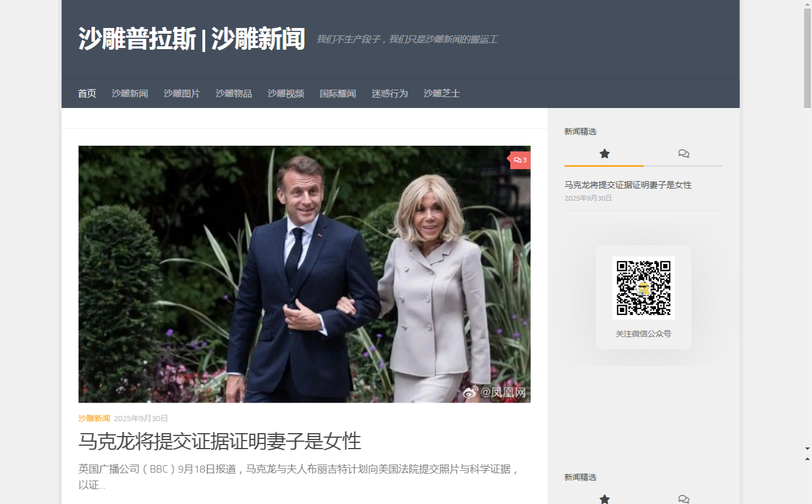
Task: Select the star icon in the lower 新闻精选 section
Action: pos(603,499)
